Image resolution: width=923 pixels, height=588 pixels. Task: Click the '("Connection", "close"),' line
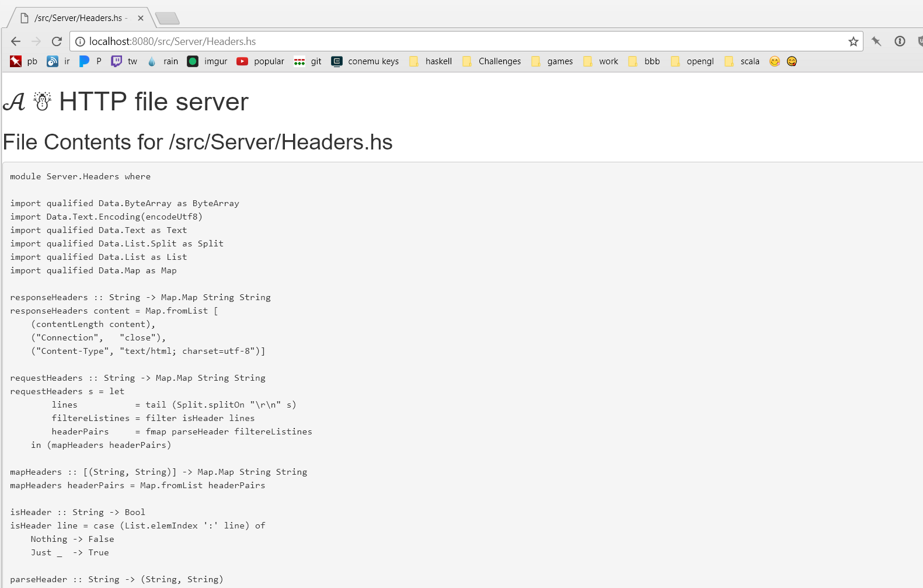[x=99, y=338]
